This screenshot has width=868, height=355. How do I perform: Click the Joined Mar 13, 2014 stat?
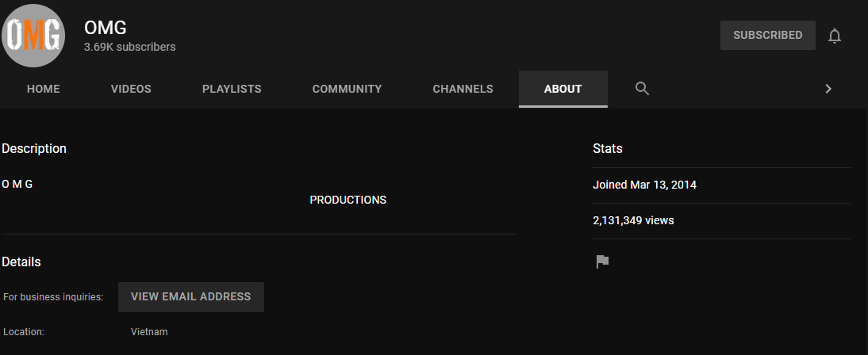[x=644, y=185]
